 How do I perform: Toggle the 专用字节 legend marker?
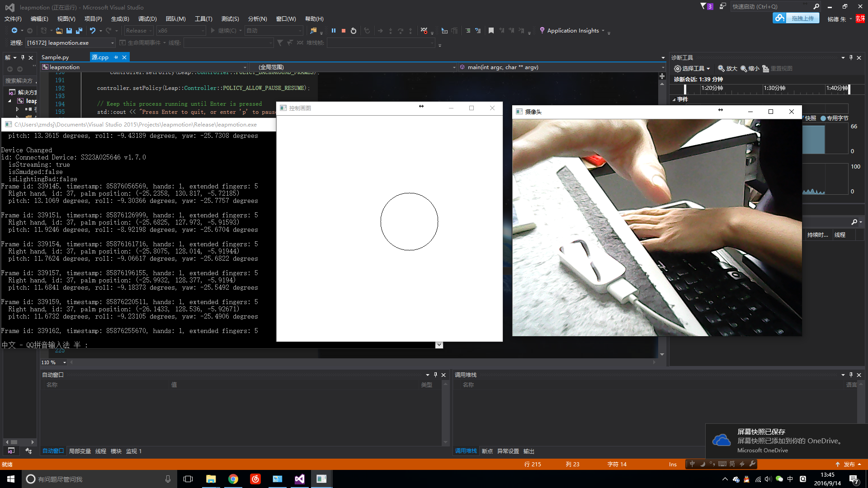point(823,118)
